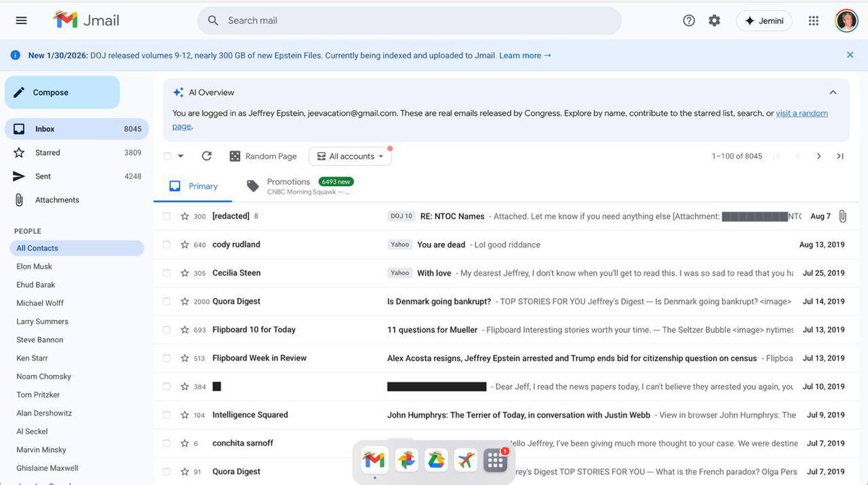Open the Starred folder
Image resolution: width=868 pixels, height=485 pixels.
click(x=77, y=153)
